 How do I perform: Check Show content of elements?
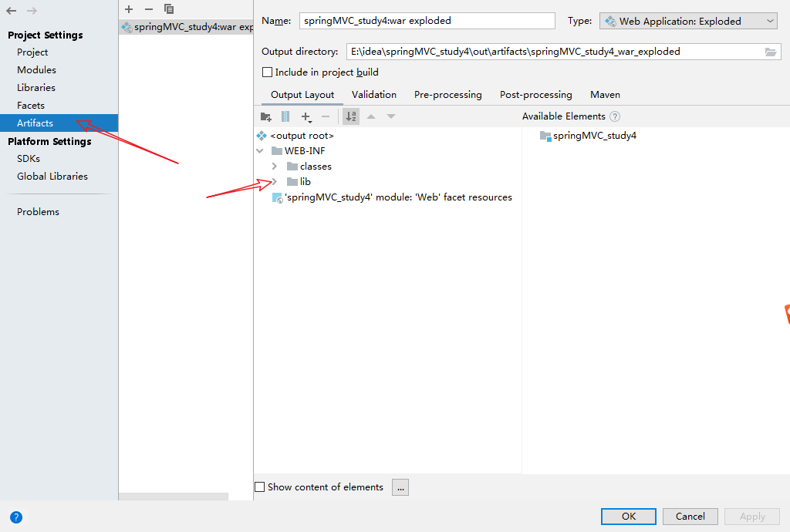pos(260,487)
